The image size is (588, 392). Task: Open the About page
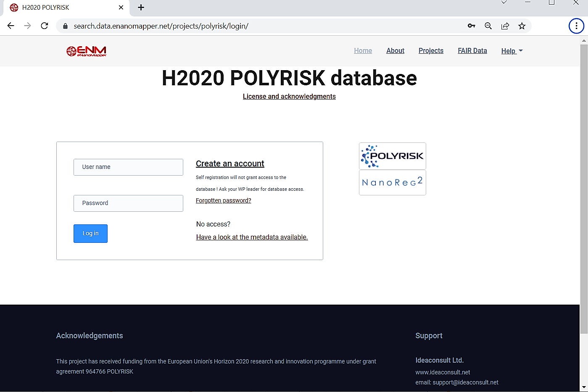click(395, 50)
